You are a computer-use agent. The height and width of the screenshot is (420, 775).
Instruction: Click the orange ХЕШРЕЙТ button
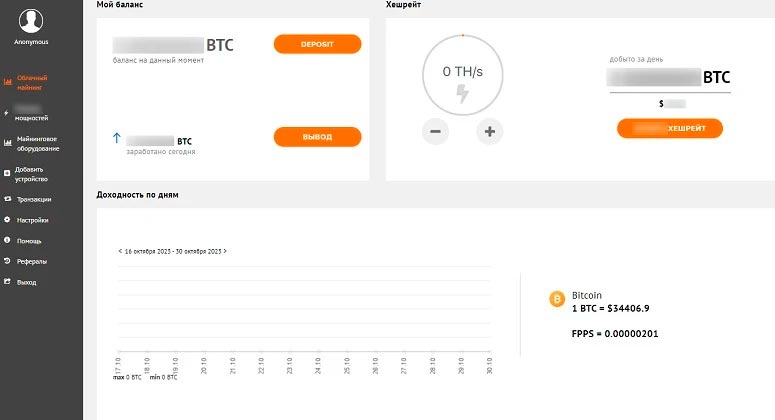click(x=670, y=128)
